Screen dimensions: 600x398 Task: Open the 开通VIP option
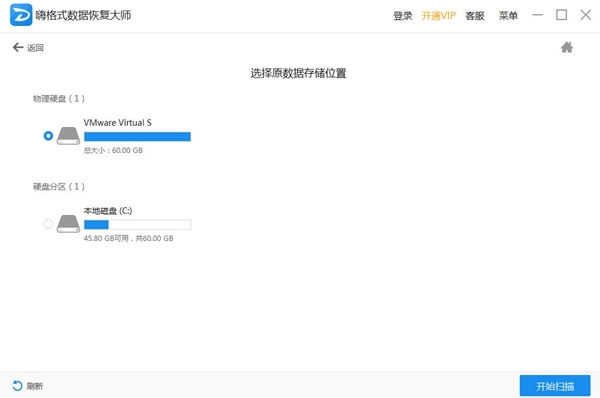(439, 16)
